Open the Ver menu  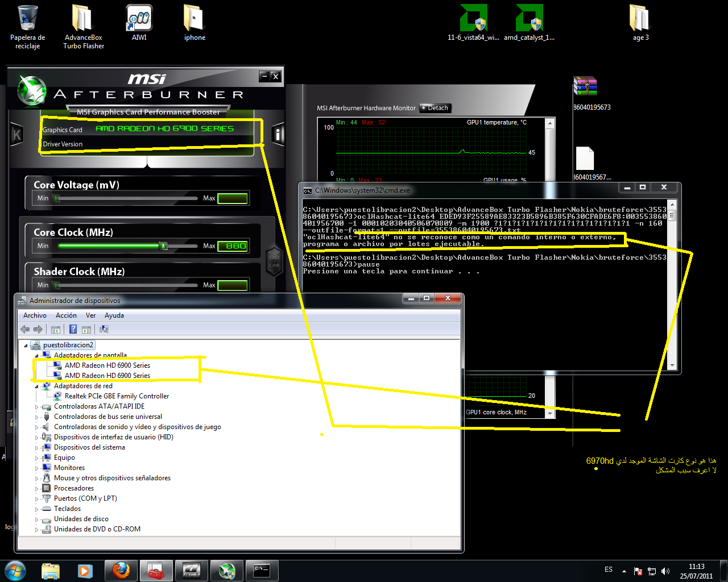coord(90,315)
